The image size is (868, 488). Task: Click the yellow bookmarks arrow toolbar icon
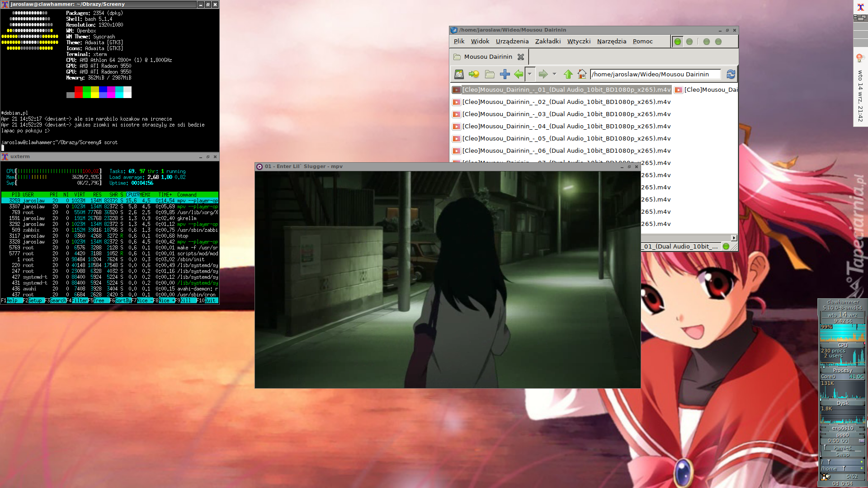[x=474, y=74]
